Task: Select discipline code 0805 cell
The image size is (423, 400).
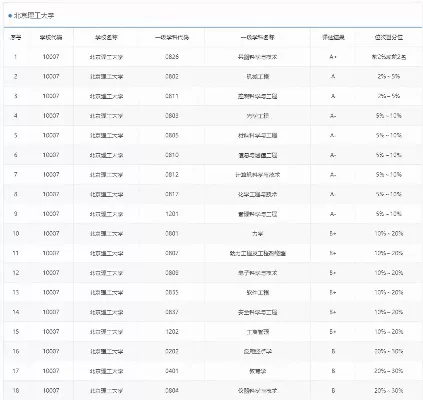Action: pos(172,135)
